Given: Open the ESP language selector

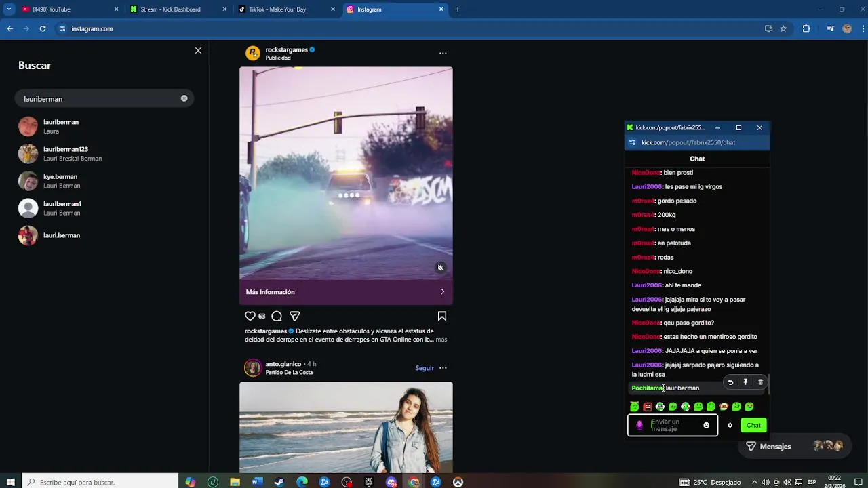Looking at the screenshot, I should (811, 482).
